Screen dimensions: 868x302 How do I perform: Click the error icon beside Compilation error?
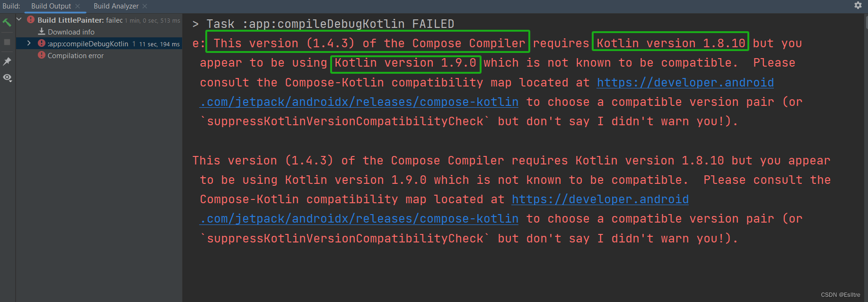pos(42,55)
